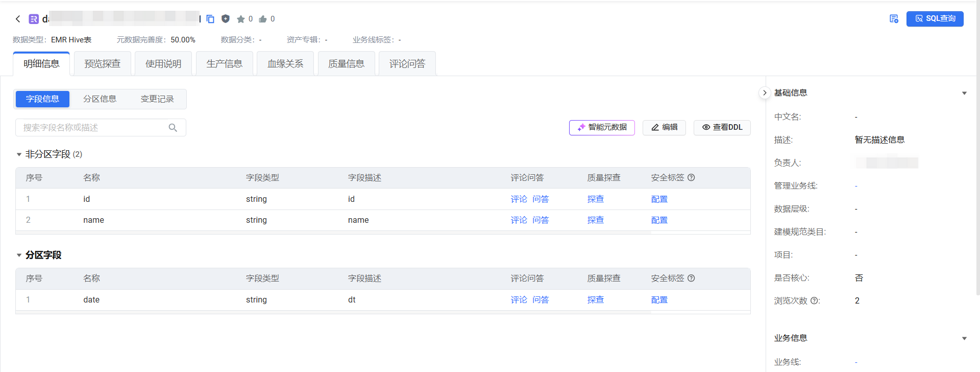Screen dimensions: 980x372
Task: Collapse the 分区字段 section
Action: coord(19,255)
